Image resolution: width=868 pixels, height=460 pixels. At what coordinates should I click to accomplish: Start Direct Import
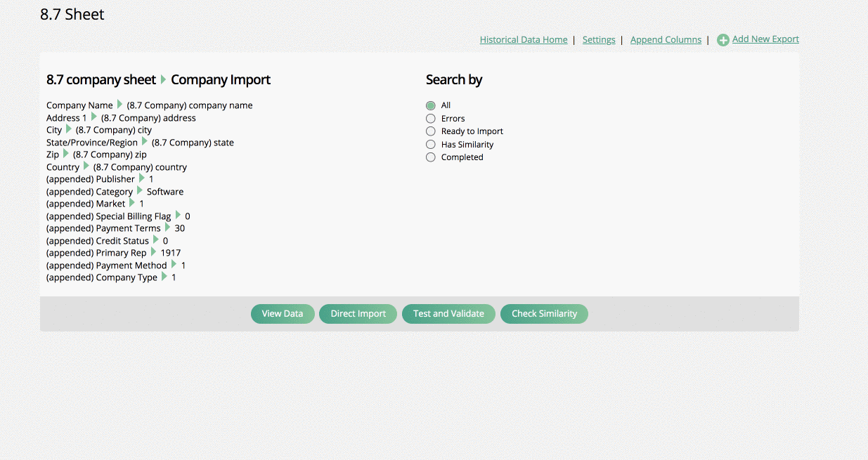(x=358, y=314)
